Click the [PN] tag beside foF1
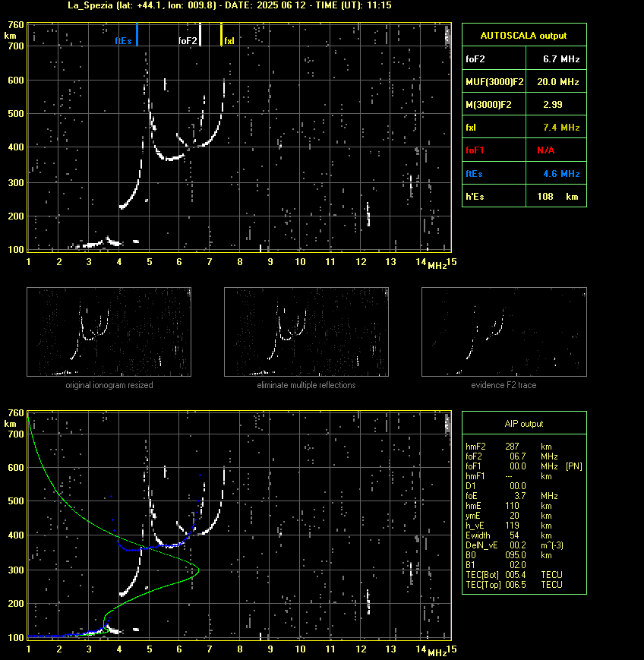644x660 pixels. click(574, 466)
